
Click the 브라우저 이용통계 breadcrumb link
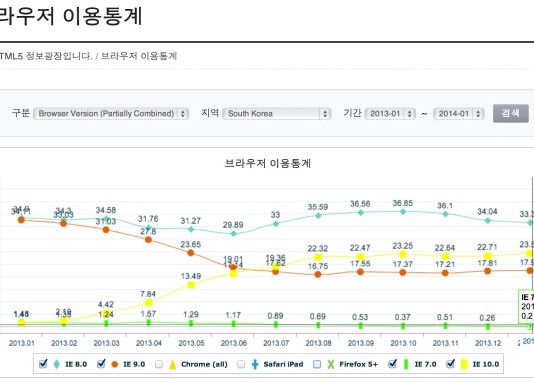139,56
